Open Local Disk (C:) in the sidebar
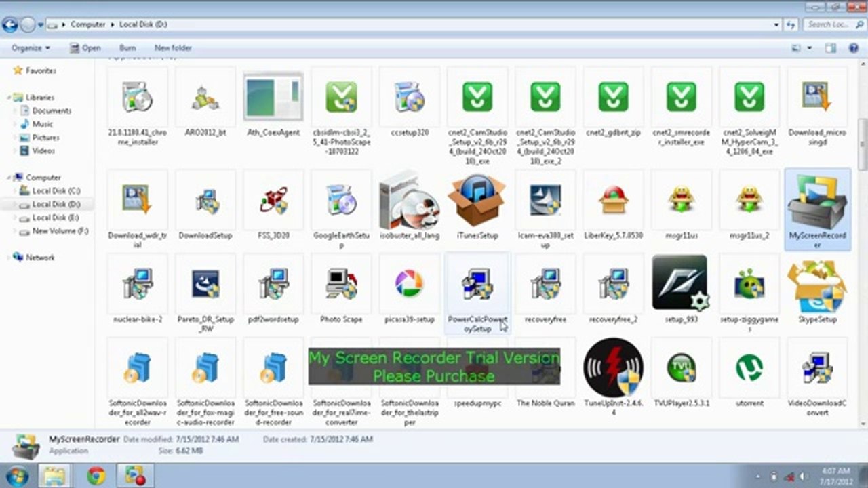This screenshot has width=868, height=488. click(x=56, y=191)
